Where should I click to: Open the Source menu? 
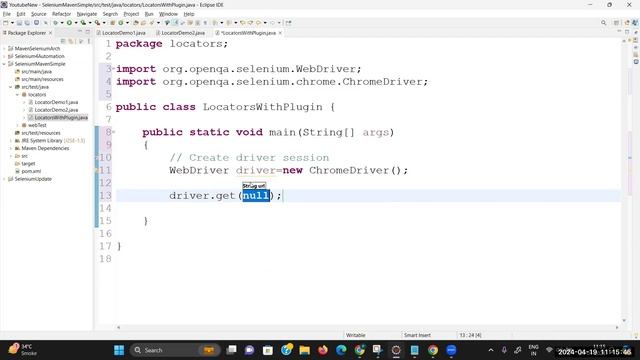click(x=38, y=14)
